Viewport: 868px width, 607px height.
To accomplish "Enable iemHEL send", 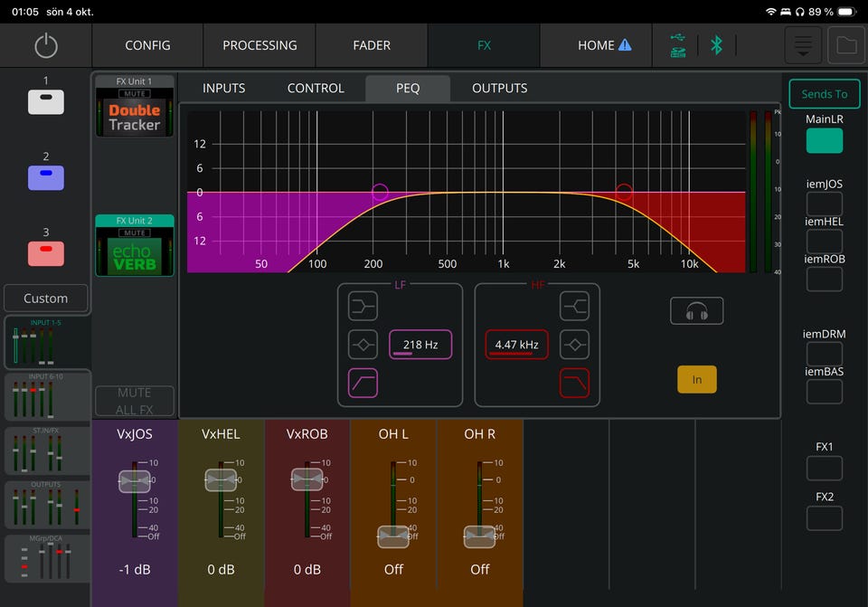I will click(x=825, y=242).
